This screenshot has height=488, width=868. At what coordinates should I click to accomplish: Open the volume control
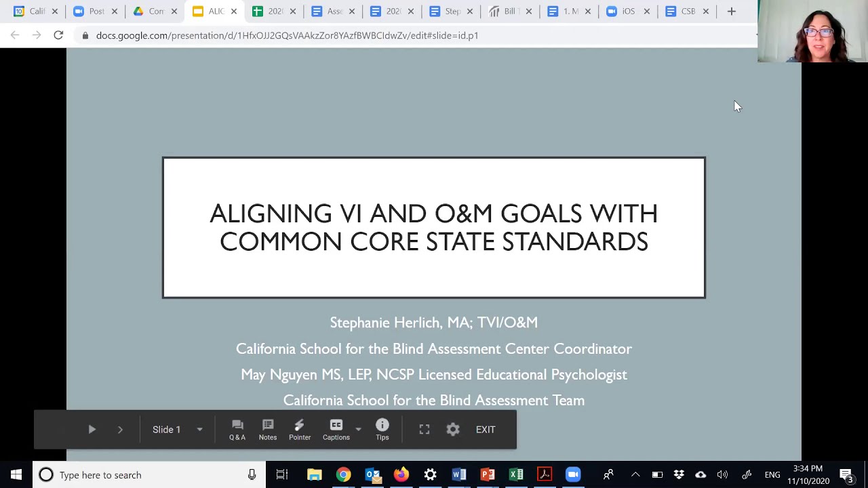722,475
